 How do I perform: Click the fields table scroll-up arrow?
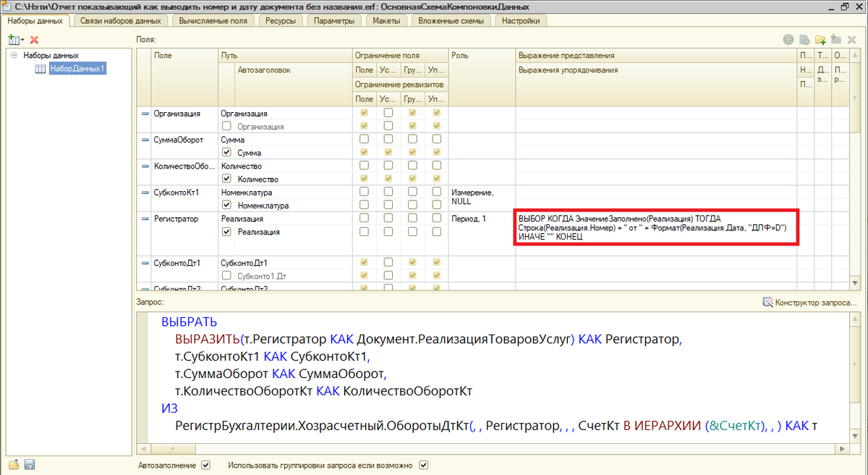856,55
